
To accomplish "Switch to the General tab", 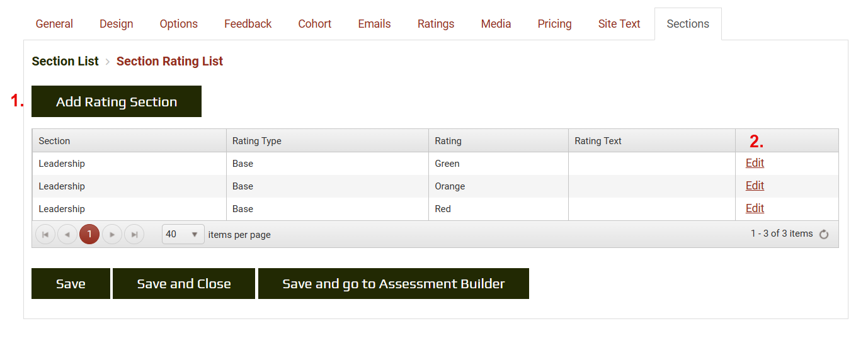I will [54, 24].
